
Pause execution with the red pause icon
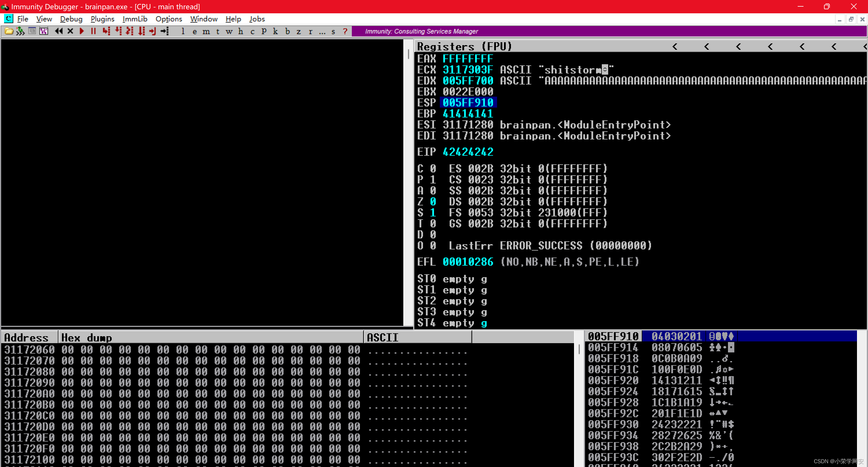93,31
